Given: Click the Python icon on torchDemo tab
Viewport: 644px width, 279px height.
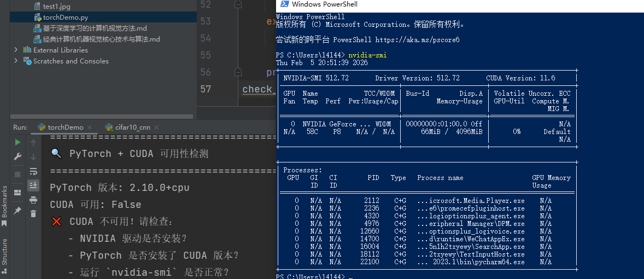Looking at the screenshot, I should [42, 127].
